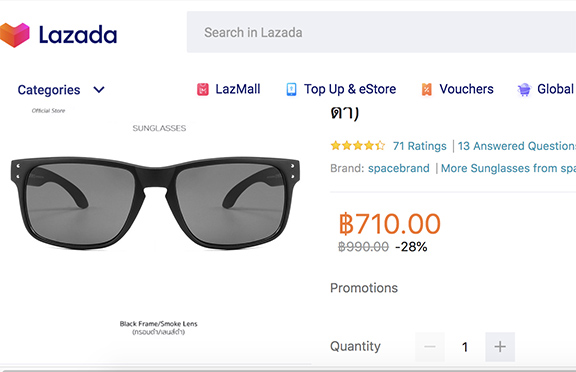Open More Sunglasses from brand link
576x372 pixels.
click(508, 168)
